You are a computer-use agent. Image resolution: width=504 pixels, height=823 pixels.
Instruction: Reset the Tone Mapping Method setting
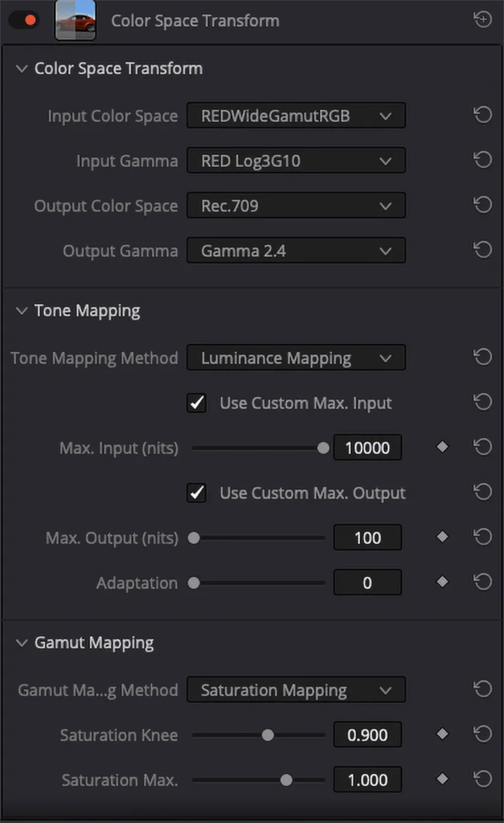(x=482, y=358)
